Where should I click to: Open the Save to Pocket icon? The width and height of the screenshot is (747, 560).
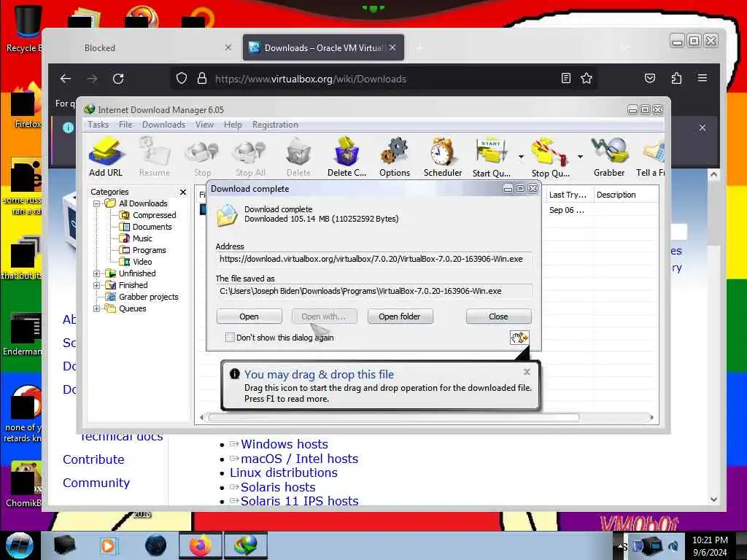click(650, 79)
